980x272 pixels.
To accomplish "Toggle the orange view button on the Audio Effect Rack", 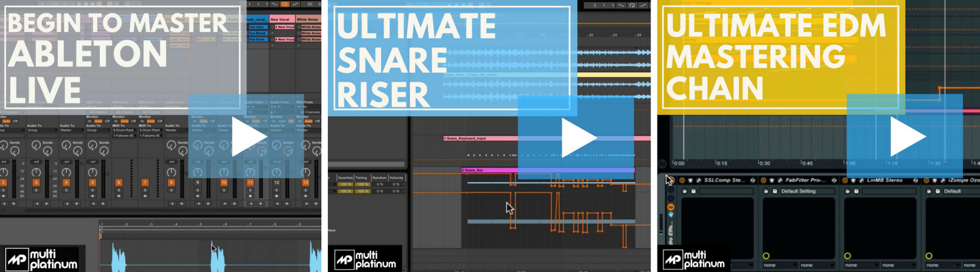I will coord(670,207).
